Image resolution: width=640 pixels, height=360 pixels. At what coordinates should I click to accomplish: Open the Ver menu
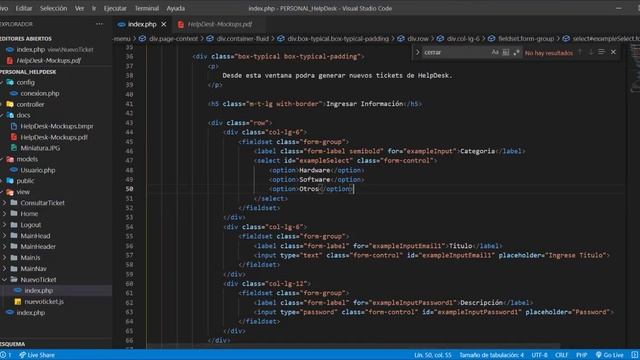[x=79, y=8]
